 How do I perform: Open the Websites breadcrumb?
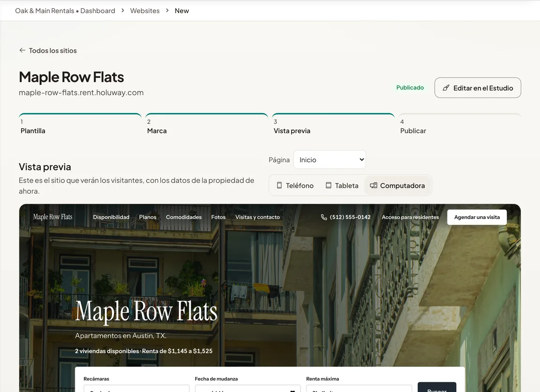145,11
